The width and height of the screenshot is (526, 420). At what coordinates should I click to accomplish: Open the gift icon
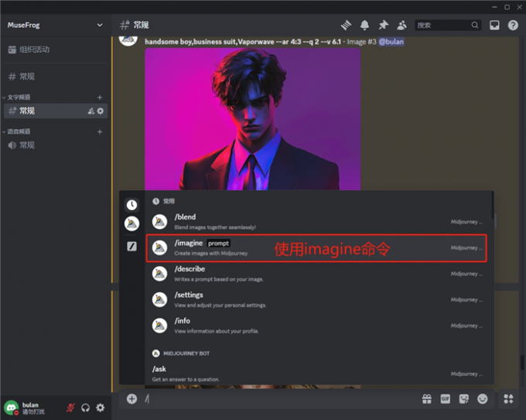click(427, 399)
